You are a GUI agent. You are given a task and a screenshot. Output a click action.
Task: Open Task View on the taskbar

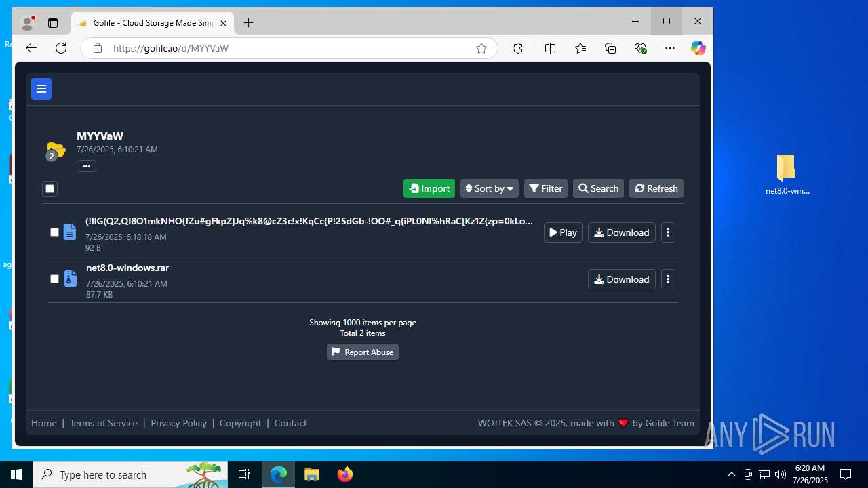click(x=244, y=474)
